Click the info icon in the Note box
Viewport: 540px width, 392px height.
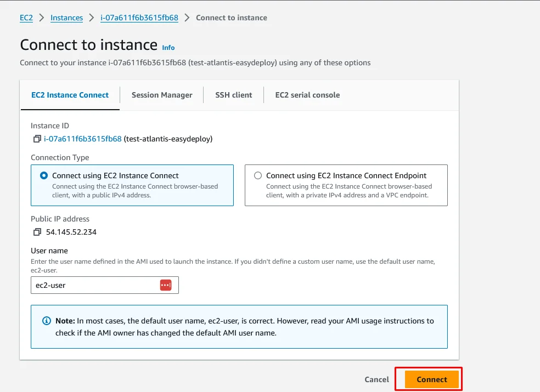[x=47, y=321]
